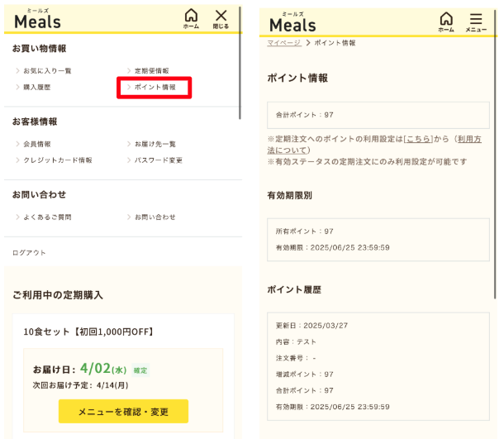Screen dimensions: 504x439
Task: Open クレジットカード情報 settings
Action: [x=57, y=160]
